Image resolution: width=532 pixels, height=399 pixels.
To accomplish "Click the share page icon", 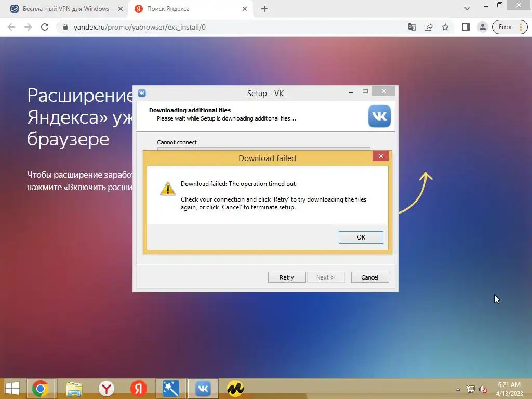I will pos(429,27).
